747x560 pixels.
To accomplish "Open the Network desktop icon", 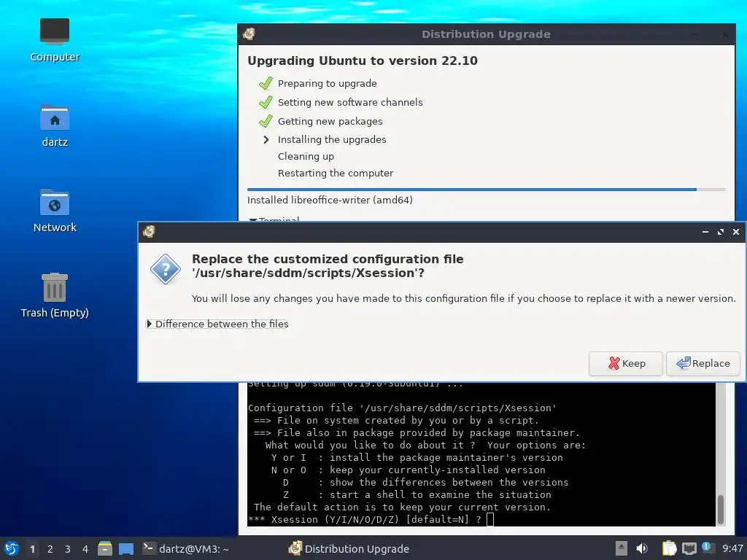I will point(54,211).
